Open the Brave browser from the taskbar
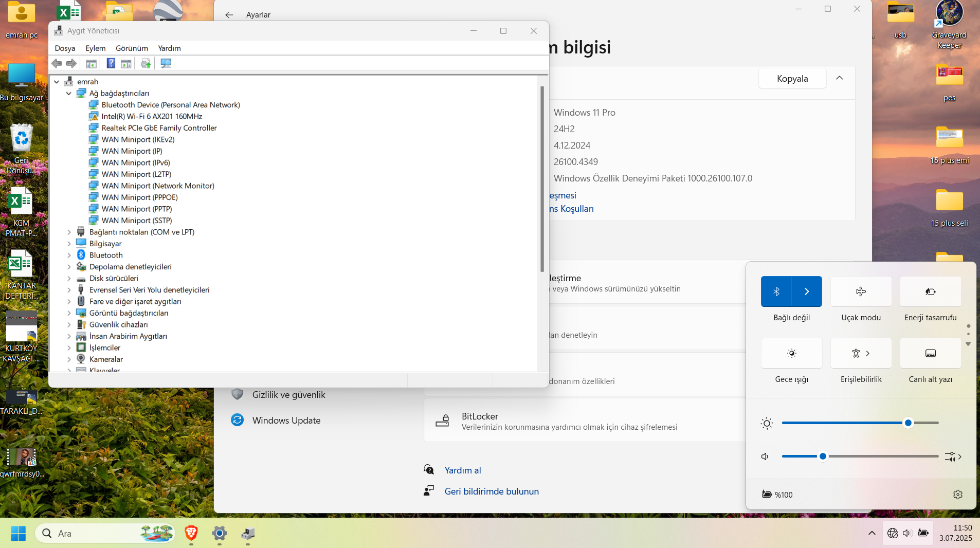 point(191,533)
